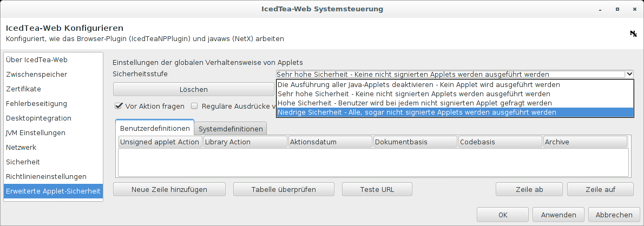644x226 pixels.
Task: Click the Anwenden button
Action: tap(558, 215)
